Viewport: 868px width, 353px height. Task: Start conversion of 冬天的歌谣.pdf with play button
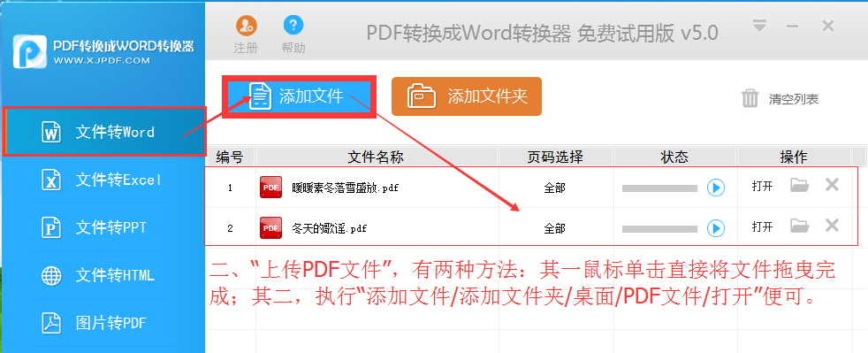pyautogui.click(x=716, y=227)
